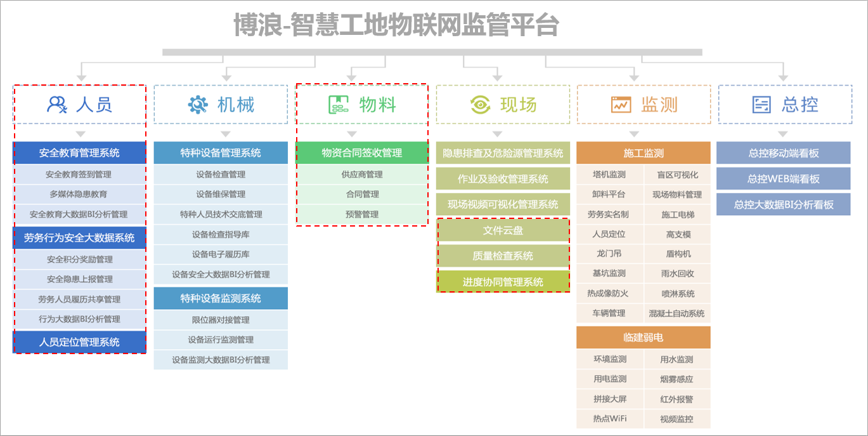This screenshot has height=436, width=868.
Task: Click 人员定位 cell
Action: point(609,234)
